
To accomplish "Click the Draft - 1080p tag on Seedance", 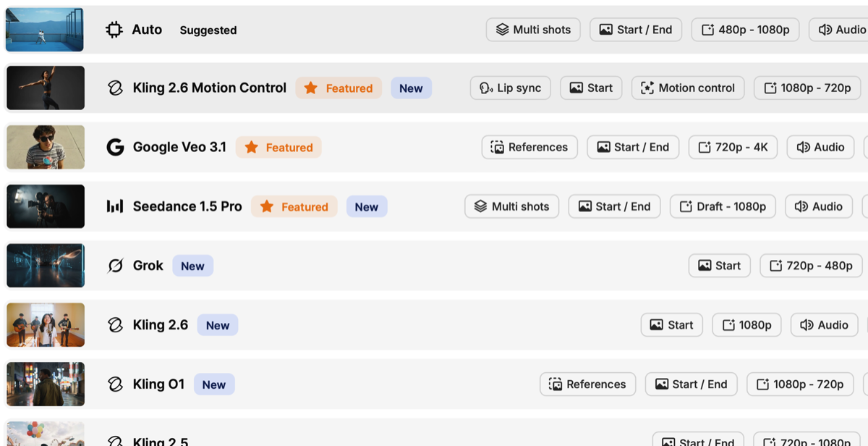I will [x=723, y=206].
